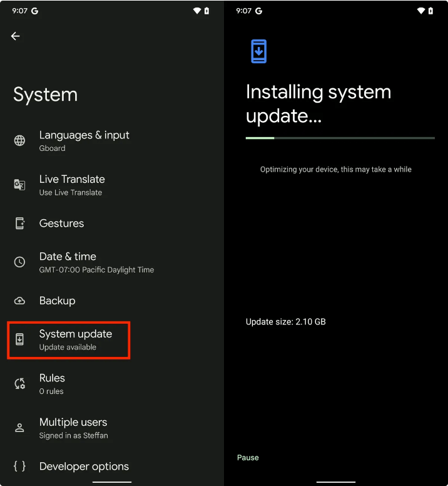Open Date & time settings
Viewport: 448px width, 486px height.
click(x=112, y=262)
